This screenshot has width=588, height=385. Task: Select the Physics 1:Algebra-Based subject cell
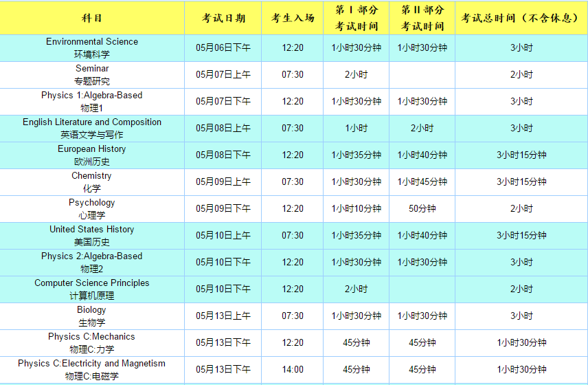pyautogui.click(x=92, y=101)
